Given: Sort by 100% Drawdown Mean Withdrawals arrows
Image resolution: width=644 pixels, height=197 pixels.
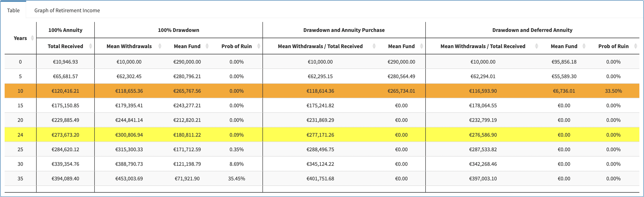Looking at the screenshot, I should pyautogui.click(x=160, y=46).
